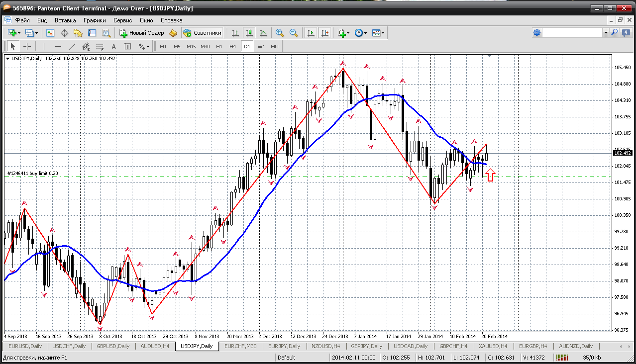
Task: Click the connection status bars in status bar
Action: [x=562, y=357]
